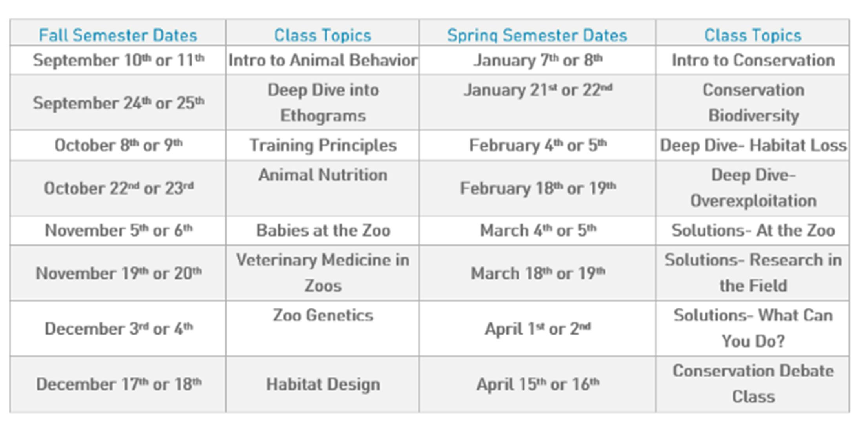The width and height of the screenshot is (868, 426).
Task: Select the Intro to Animal Behavior cell
Action: [x=323, y=60]
